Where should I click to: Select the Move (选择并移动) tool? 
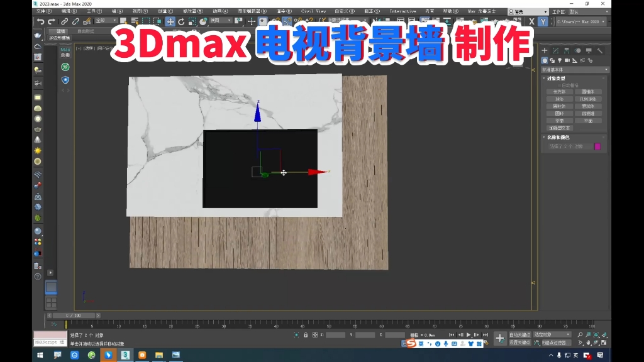[x=170, y=23]
